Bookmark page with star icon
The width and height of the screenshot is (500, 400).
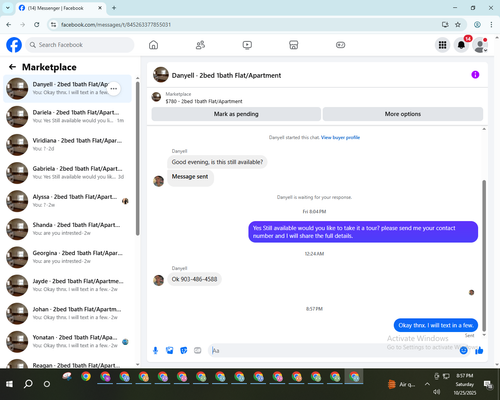(x=458, y=24)
